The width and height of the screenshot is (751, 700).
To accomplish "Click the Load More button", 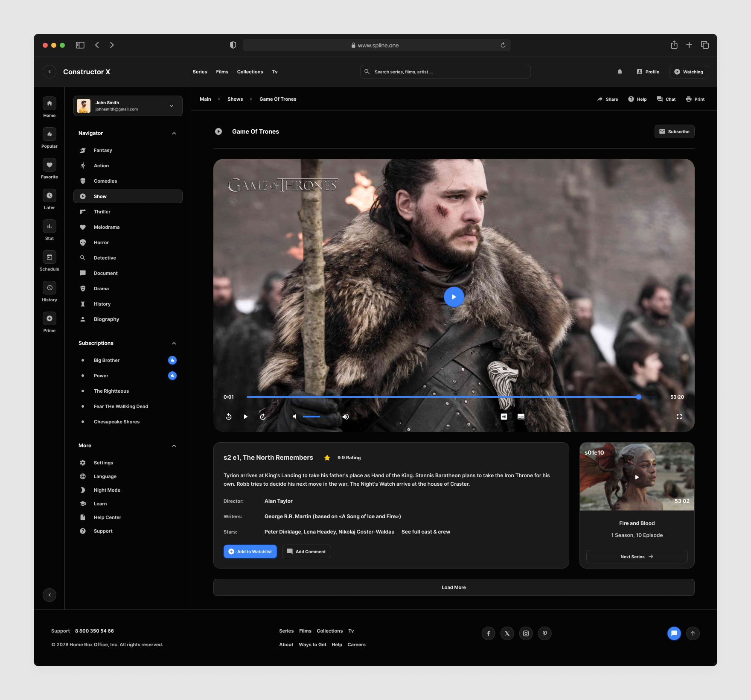I will click(454, 587).
